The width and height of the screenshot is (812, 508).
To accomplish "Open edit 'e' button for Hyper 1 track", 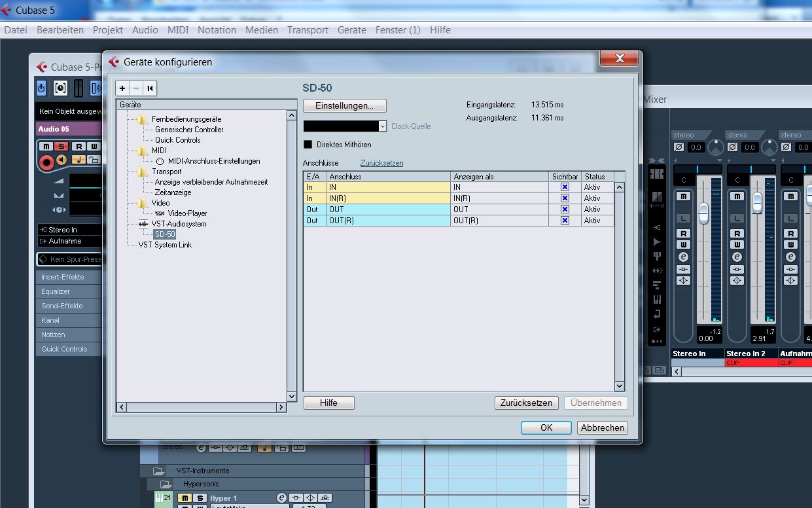I will coord(281,498).
